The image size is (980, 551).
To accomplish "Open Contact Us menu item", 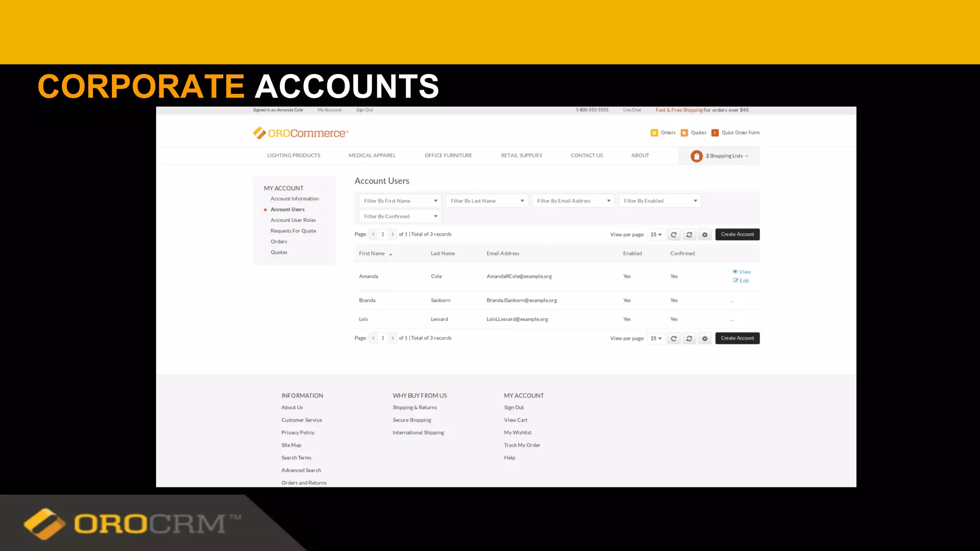I will click(x=587, y=155).
